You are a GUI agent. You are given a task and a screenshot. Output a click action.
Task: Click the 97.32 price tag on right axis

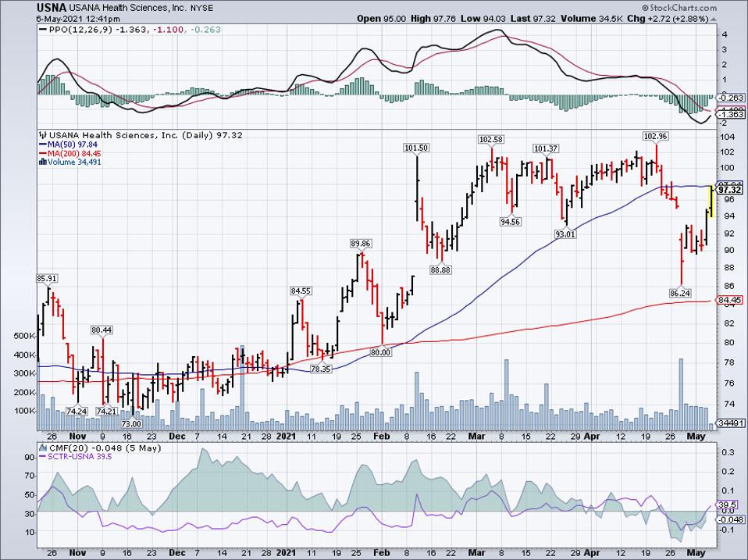730,191
